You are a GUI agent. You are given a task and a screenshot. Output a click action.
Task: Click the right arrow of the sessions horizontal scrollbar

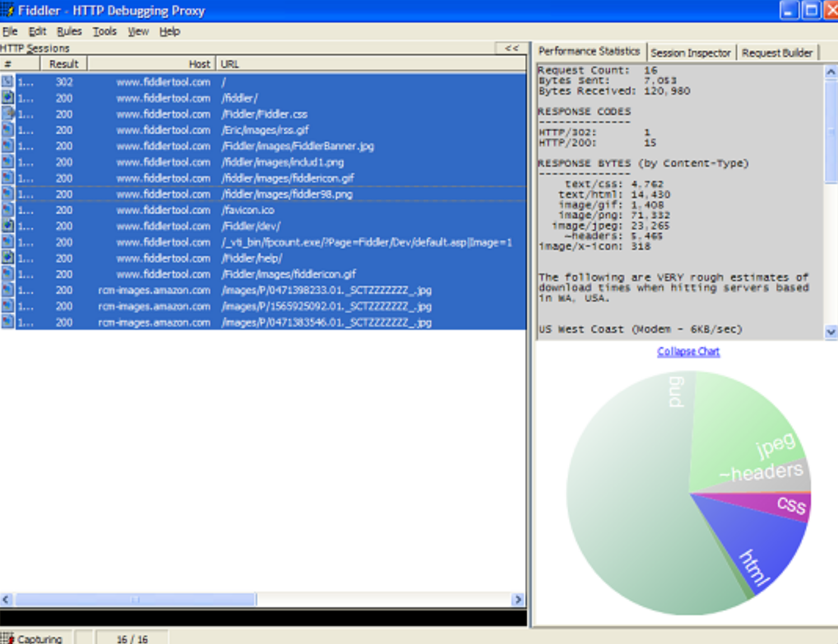[x=518, y=599]
